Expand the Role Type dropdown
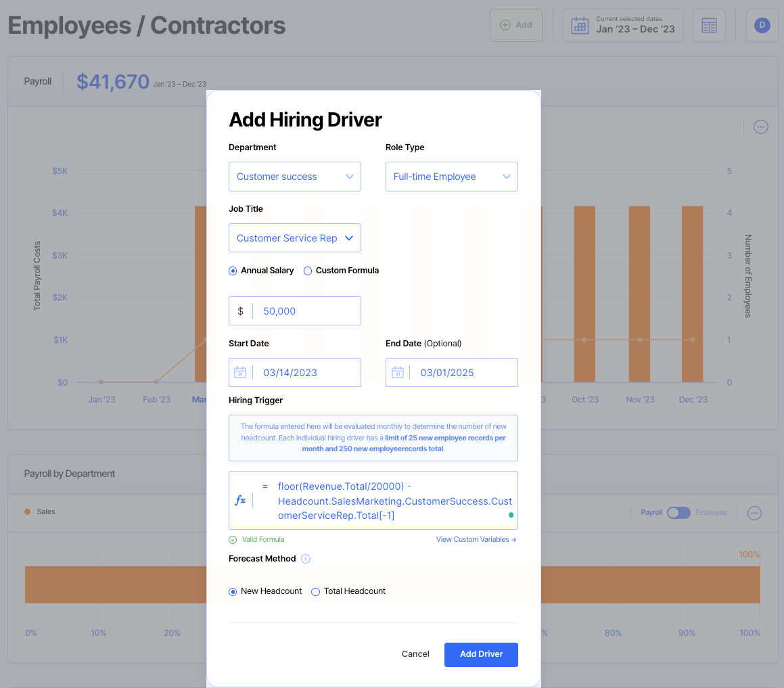 pyautogui.click(x=451, y=177)
